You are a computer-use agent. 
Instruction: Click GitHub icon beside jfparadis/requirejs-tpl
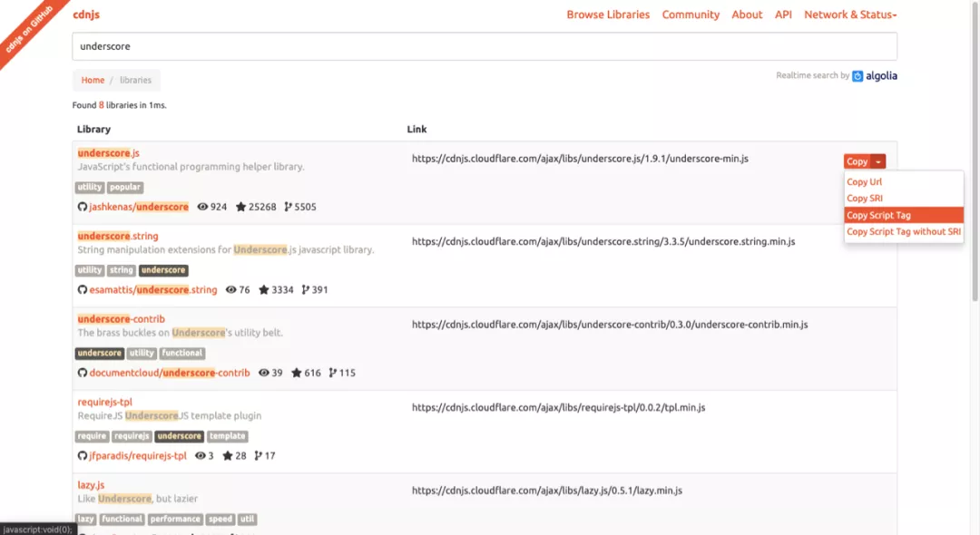[83, 456]
